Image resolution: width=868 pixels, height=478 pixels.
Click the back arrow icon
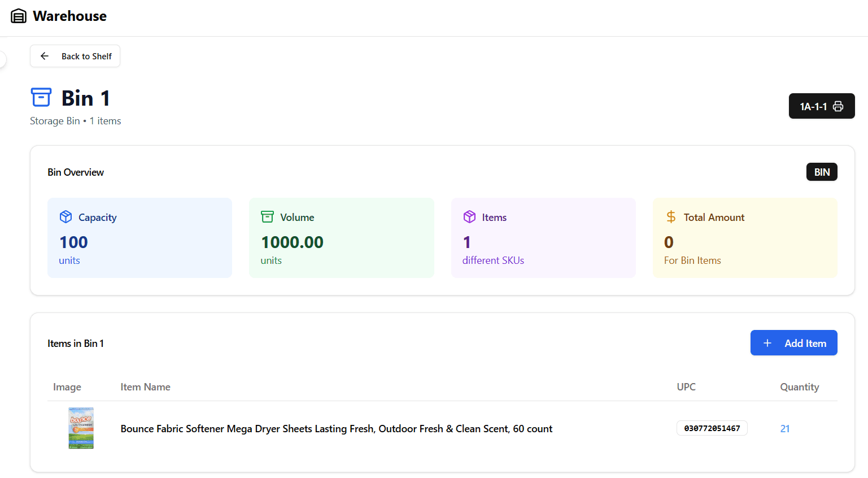click(x=45, y=56)
